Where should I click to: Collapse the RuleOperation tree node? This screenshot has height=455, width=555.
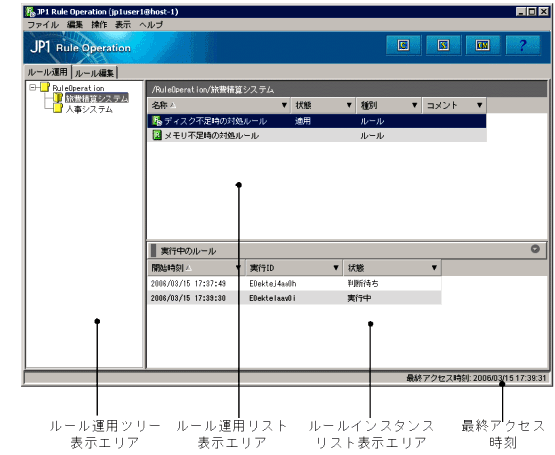(x=33, y=87)
